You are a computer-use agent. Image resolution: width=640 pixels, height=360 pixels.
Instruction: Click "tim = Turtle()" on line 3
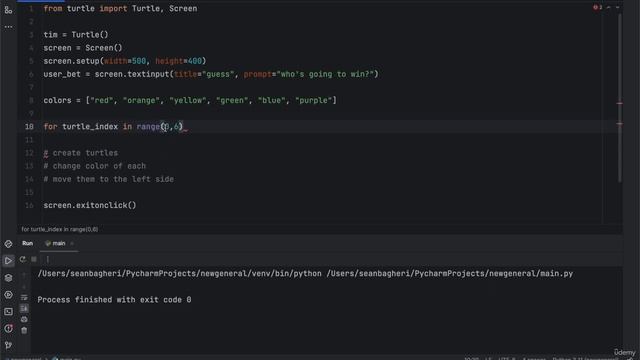click(76, 35)
